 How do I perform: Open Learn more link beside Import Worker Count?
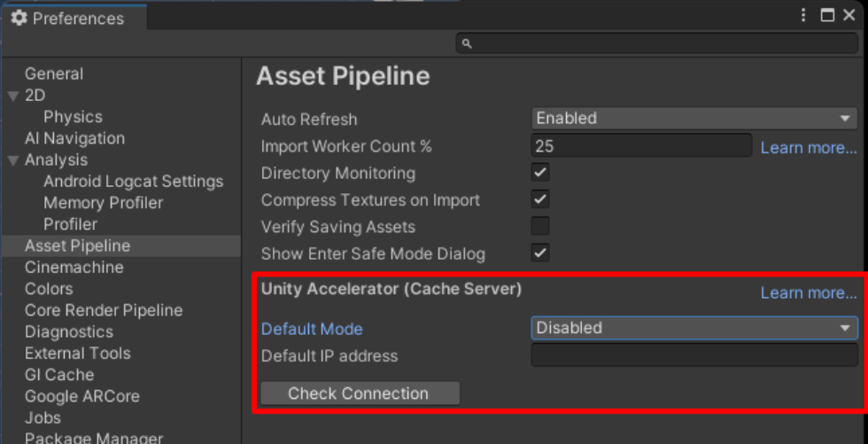coord(809,148)
